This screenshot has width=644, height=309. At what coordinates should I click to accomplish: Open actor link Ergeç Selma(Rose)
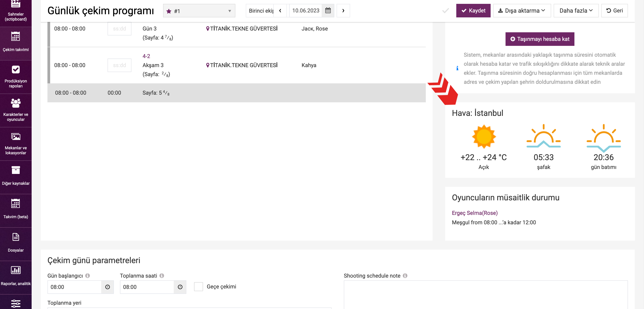(x=475, y=213)
